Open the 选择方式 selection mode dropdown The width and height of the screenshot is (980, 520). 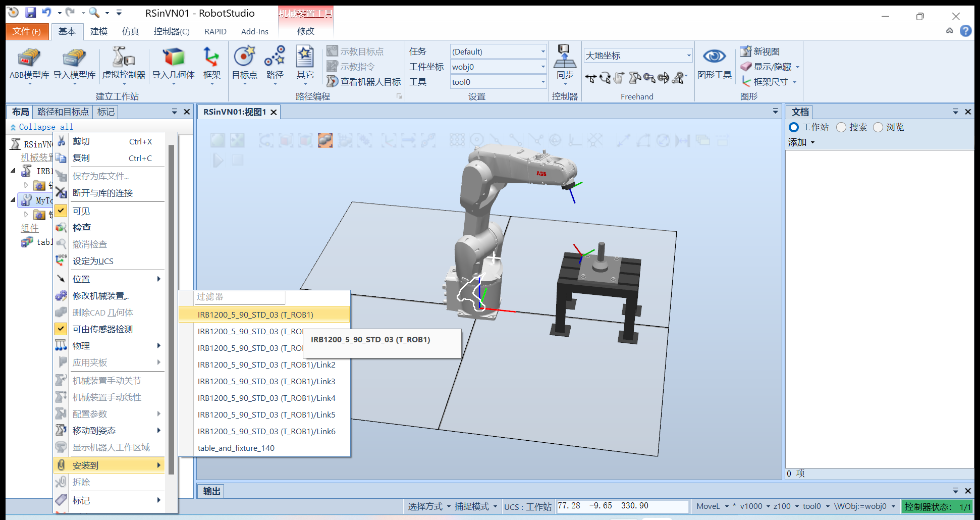point(429,506)
